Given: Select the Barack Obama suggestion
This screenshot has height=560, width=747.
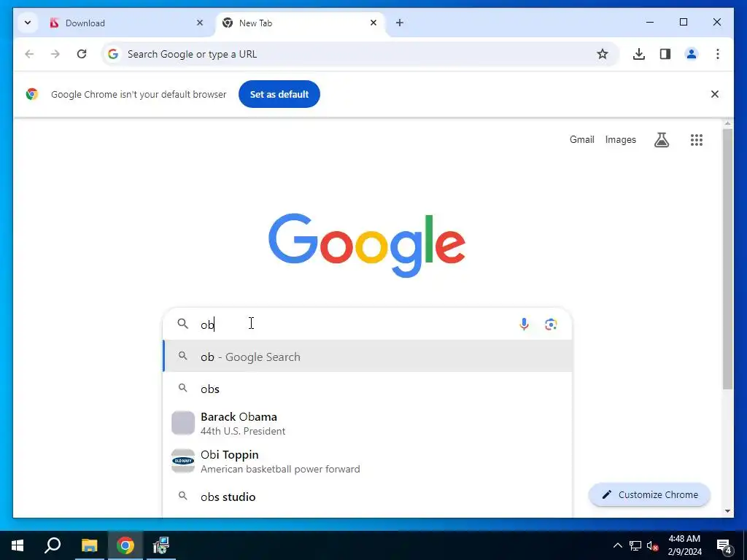Looking at the screenshot, I should [x=368, y=424].
